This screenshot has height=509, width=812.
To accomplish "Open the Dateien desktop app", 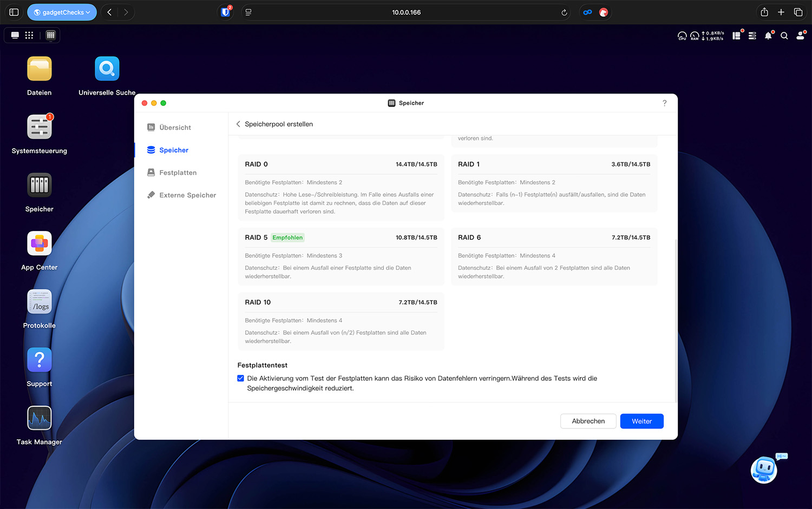I will coord(40,69).
